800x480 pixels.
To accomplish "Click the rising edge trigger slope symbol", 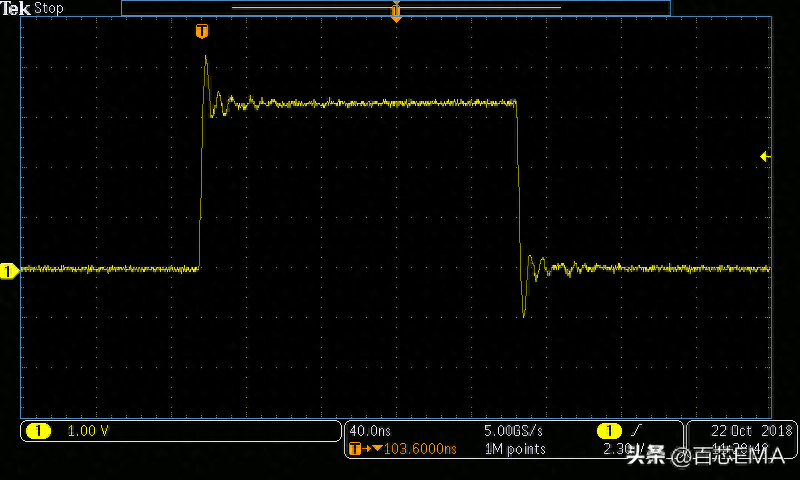I will 634,430.
